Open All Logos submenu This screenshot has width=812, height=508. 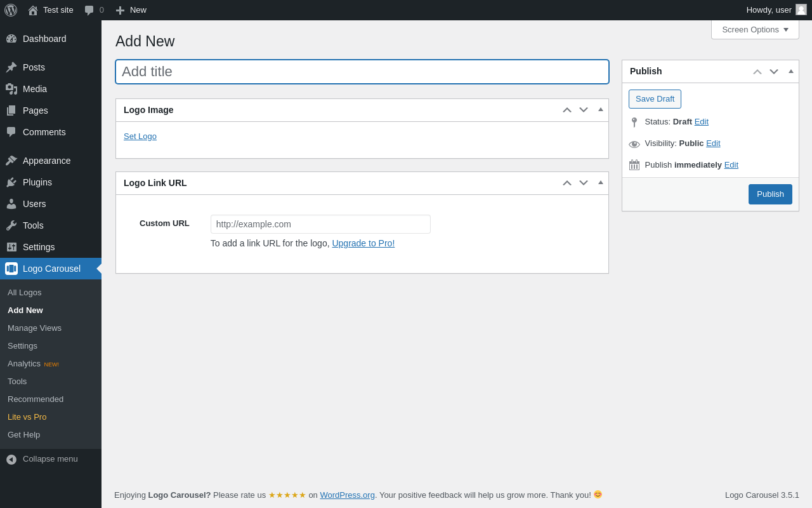51,293
